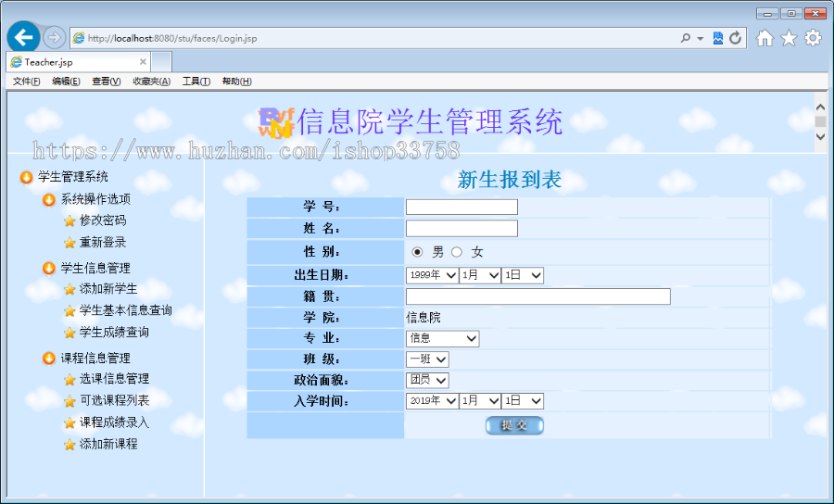Refresh the page with reload icon

point(736,38)
